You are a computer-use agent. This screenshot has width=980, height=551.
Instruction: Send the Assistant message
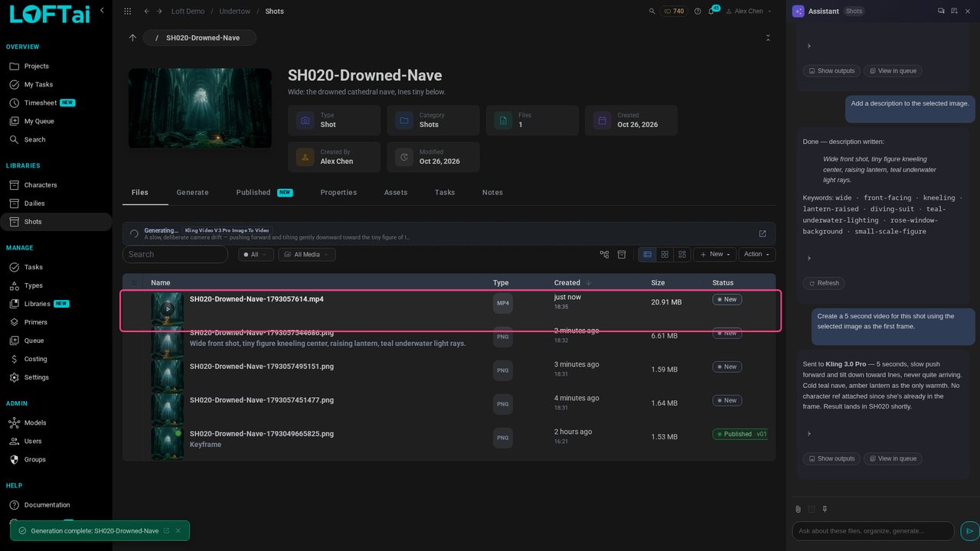969,531
